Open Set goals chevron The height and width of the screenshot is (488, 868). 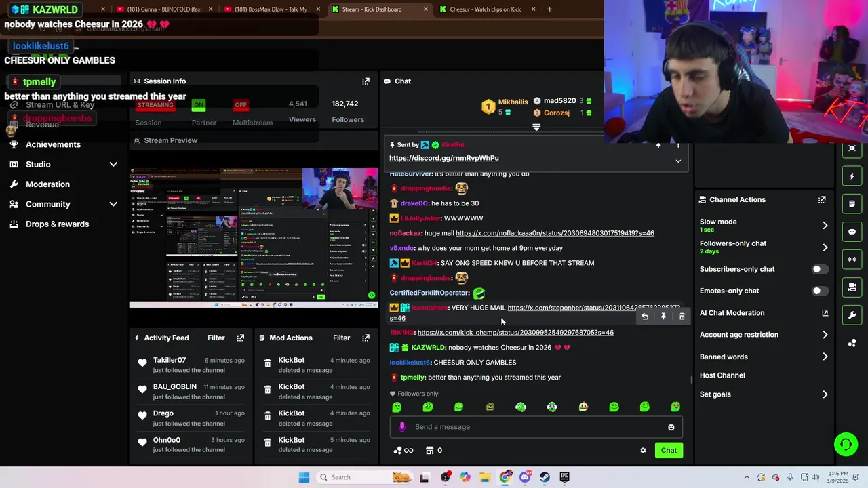pyautogui.click(x=825, y=394)
